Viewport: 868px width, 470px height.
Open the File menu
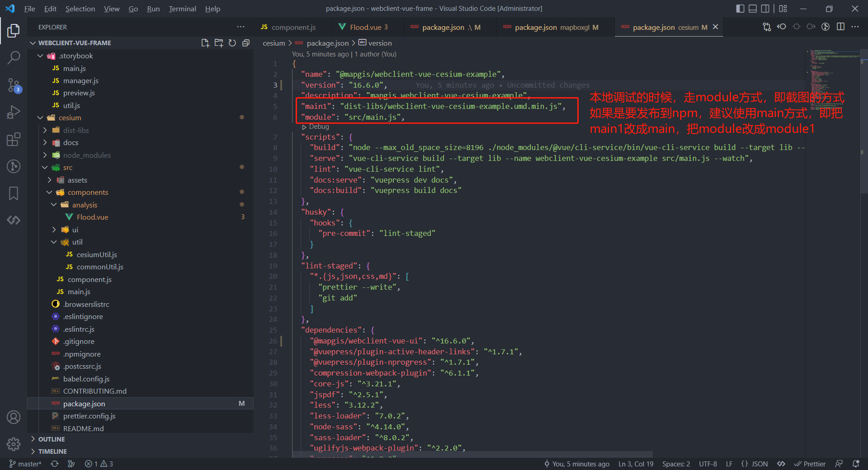click(x=29, y=9)
